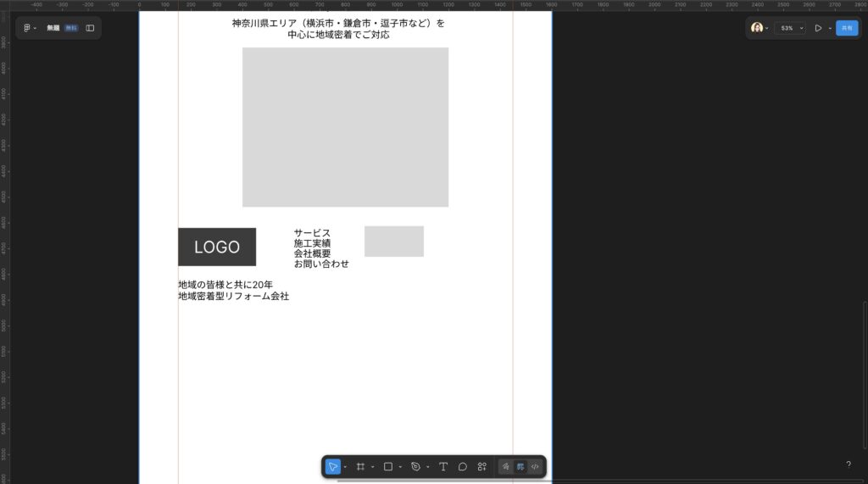Activate the Comment tool
The width and height of the screenshot is (868, 484).
463,467
